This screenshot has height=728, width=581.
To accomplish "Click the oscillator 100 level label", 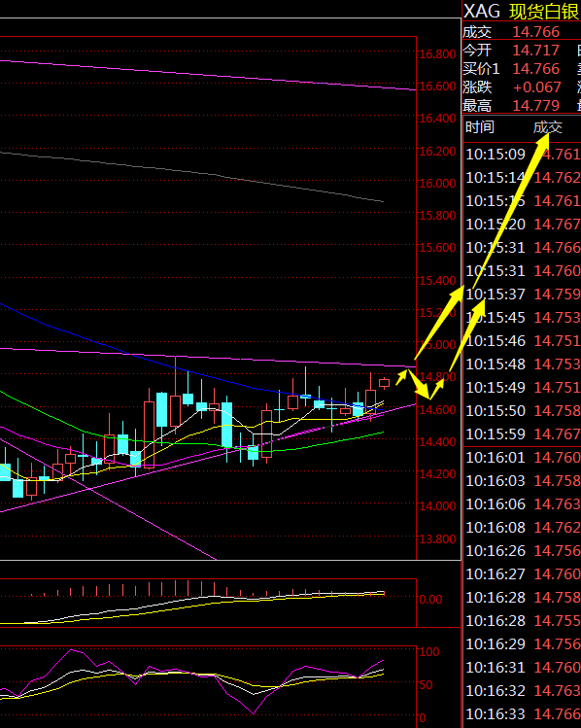I will pyautogui.click(x=429, y=652).
